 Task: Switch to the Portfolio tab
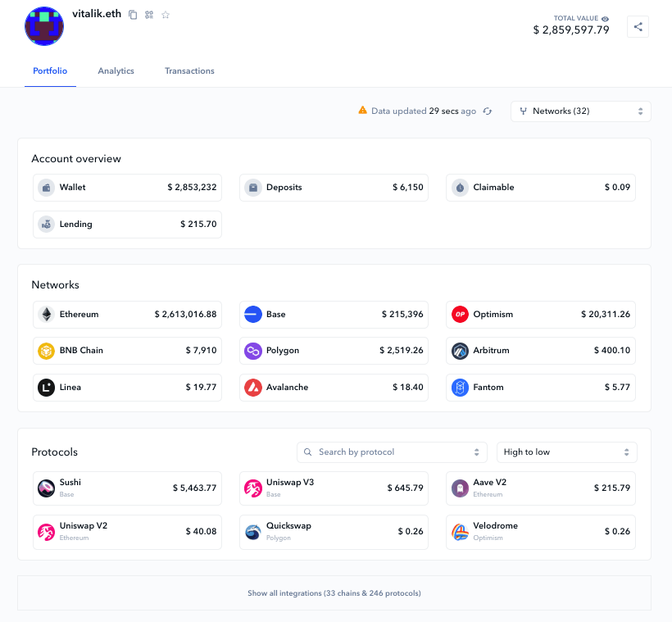[50, 71]
